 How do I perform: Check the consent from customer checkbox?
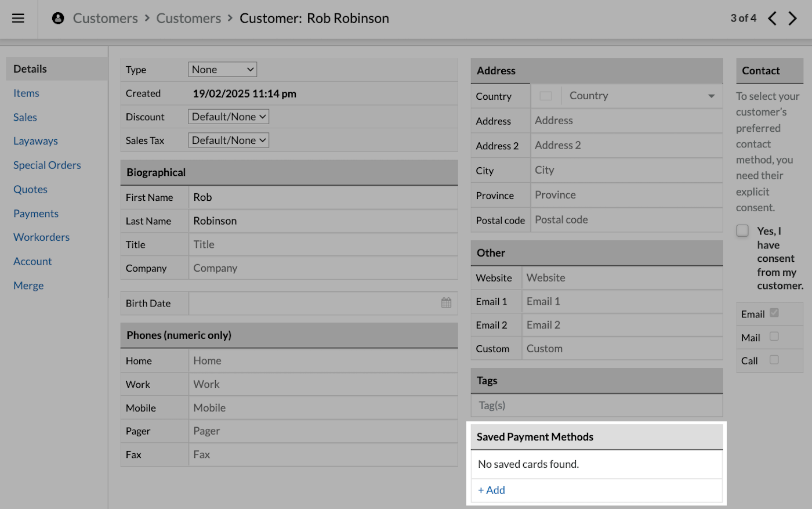[x=742, y=230]
